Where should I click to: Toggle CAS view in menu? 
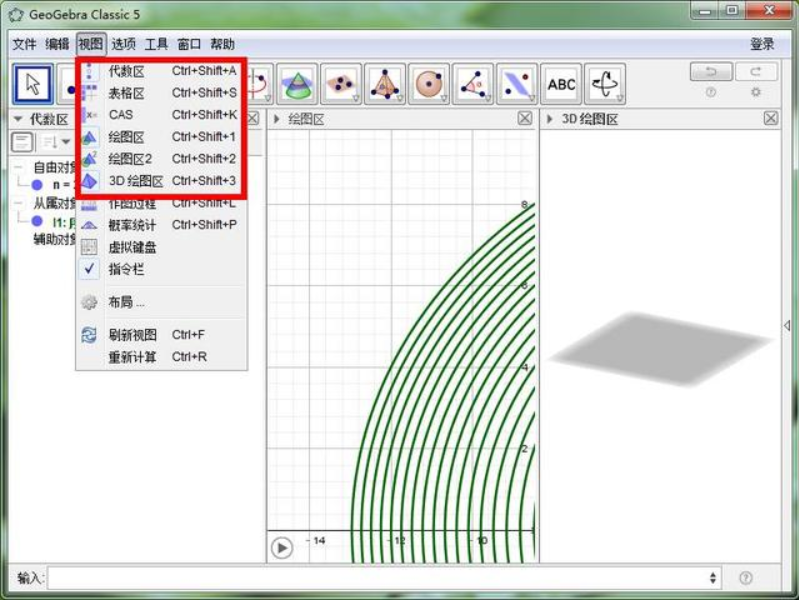click(x=163, y=115)
